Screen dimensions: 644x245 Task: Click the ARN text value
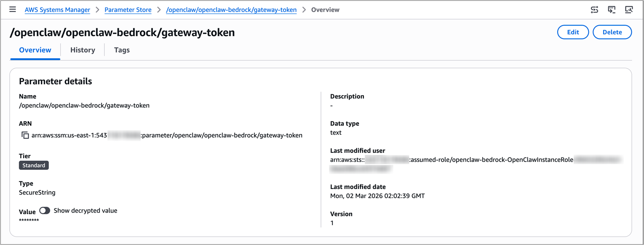coord(167,136)
